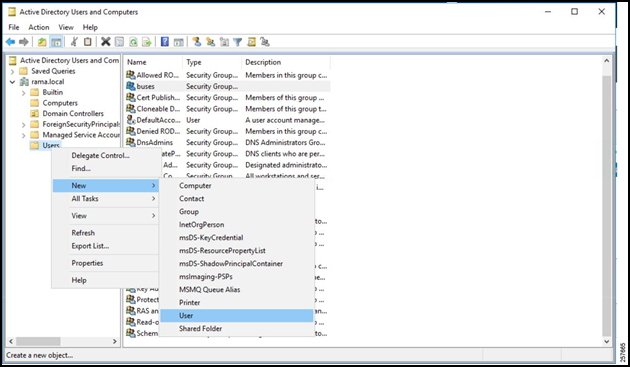The image size is (630, 367).
Task: Select Computer in the New submenu
Action: point(236,186)
